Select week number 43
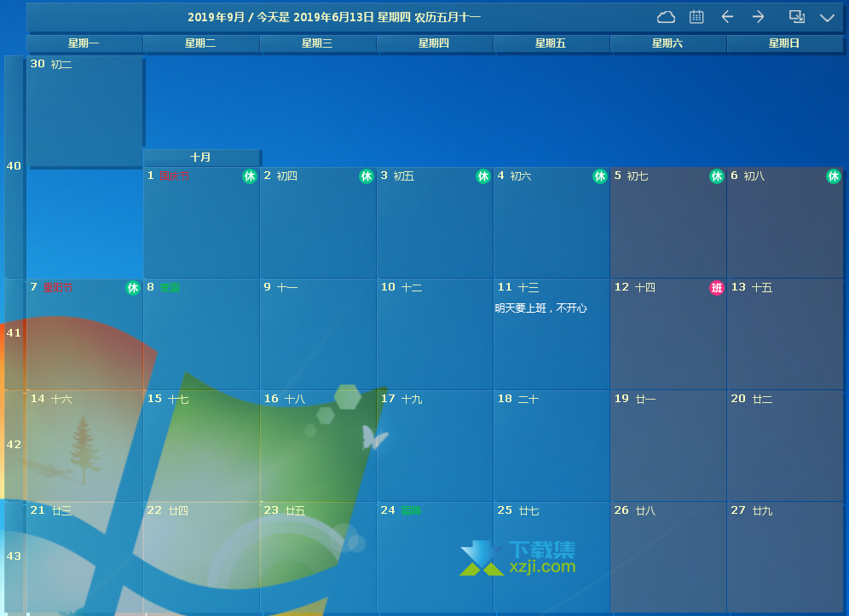The width and height of the screenshot is (849, 616). pos(14,556)
